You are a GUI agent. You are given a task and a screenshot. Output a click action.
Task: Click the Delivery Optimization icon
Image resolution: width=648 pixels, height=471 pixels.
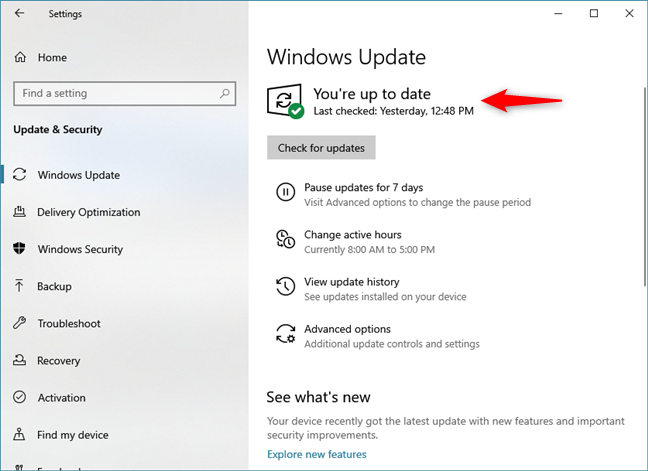(x=19, y=212)
